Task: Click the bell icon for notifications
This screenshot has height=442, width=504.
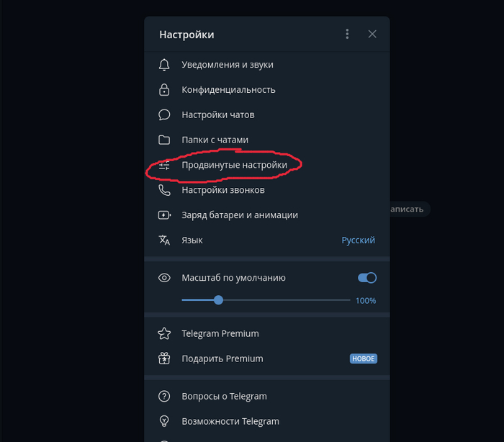Action: coord(164,65)
